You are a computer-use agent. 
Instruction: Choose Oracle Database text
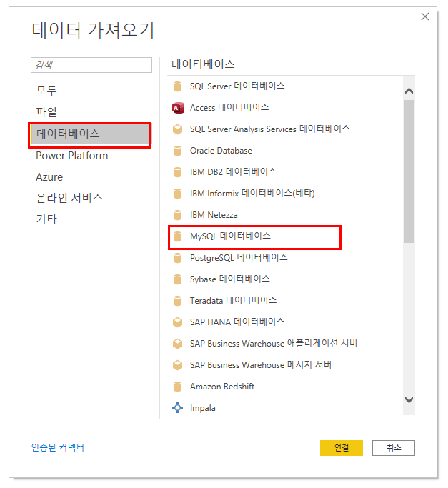click(x=221, y=151)
